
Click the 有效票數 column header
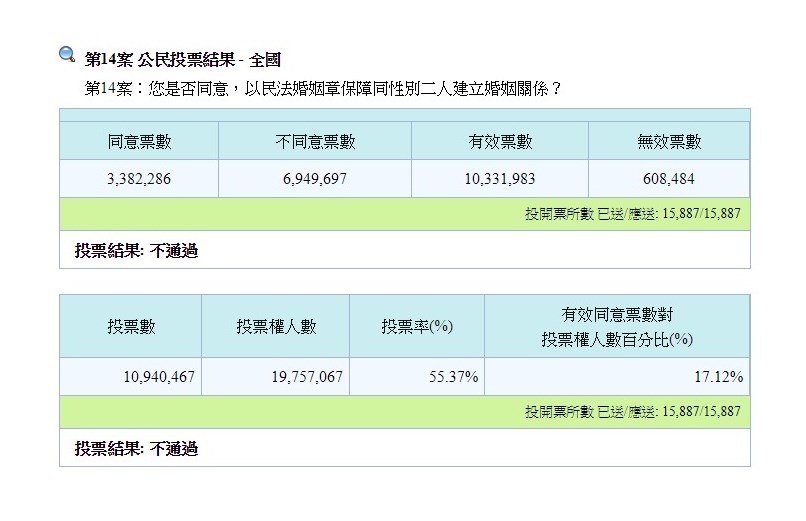click(500, 141)
